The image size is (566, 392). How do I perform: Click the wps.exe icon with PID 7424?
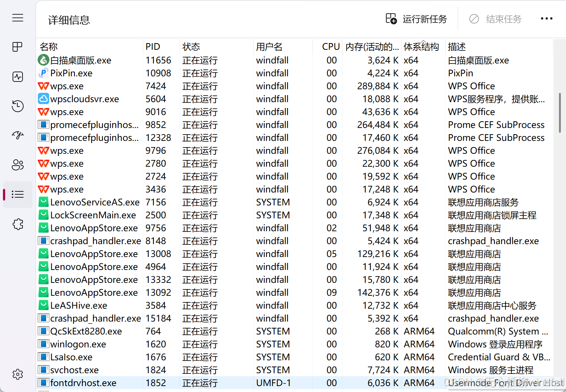coord(44,86)
